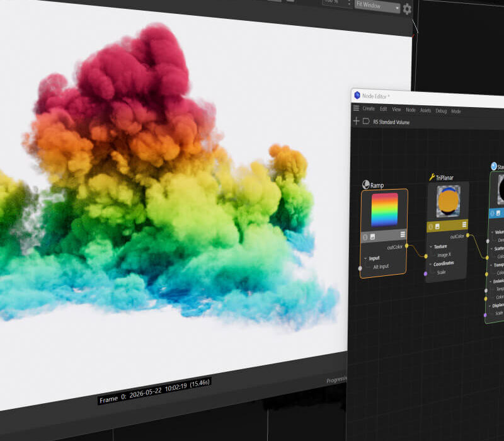This screenshot has width=504, height=441.
Task: Click the TriPlanar preview thumbnail
Action: pyautogui.click(x=449, y=202)
